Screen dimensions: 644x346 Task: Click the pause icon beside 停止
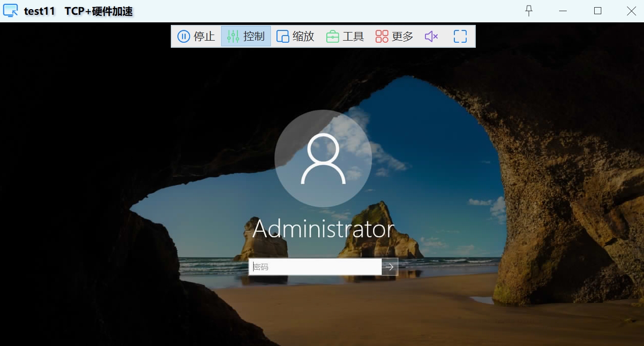184,37
